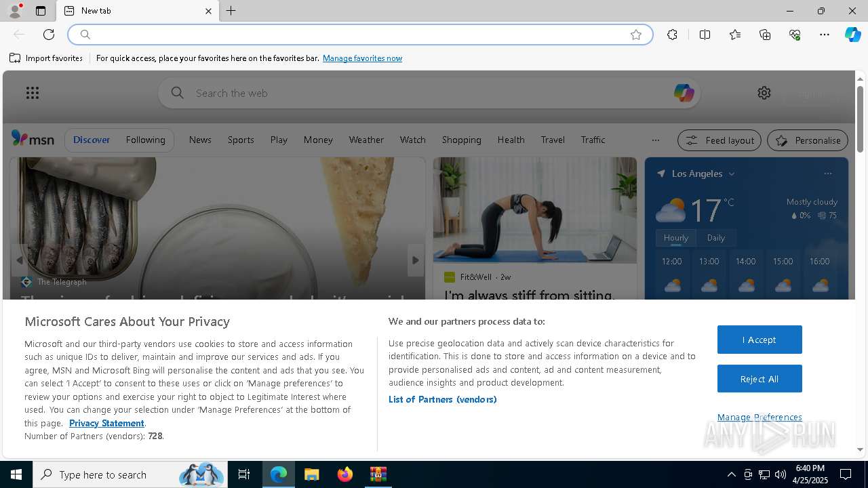This screenshot has width=868, height=488.
Task: Show hidden tray icons chevron
Action: click(731, 474)
